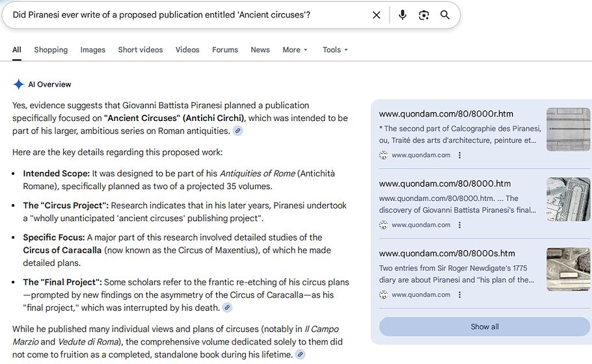Open the www.quondam.com/80/8000r.htm link

pyautogui.click(x=446, y=114)
